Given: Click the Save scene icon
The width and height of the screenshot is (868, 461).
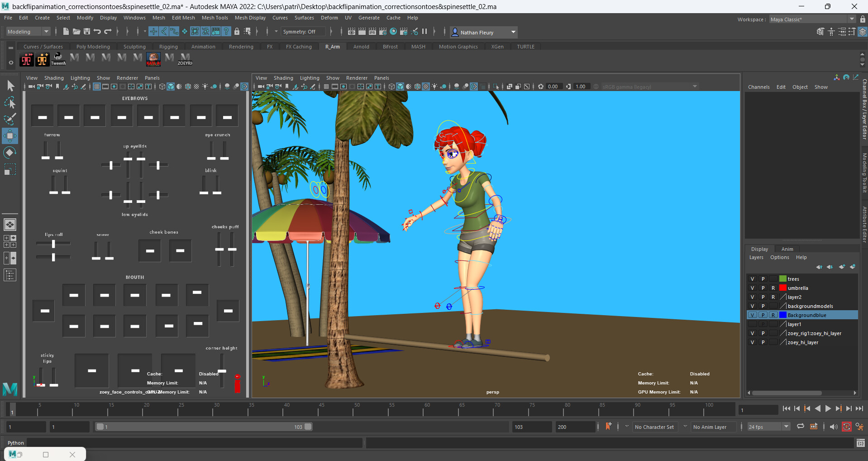Looking at the screenshot, I should coord(86,32).
